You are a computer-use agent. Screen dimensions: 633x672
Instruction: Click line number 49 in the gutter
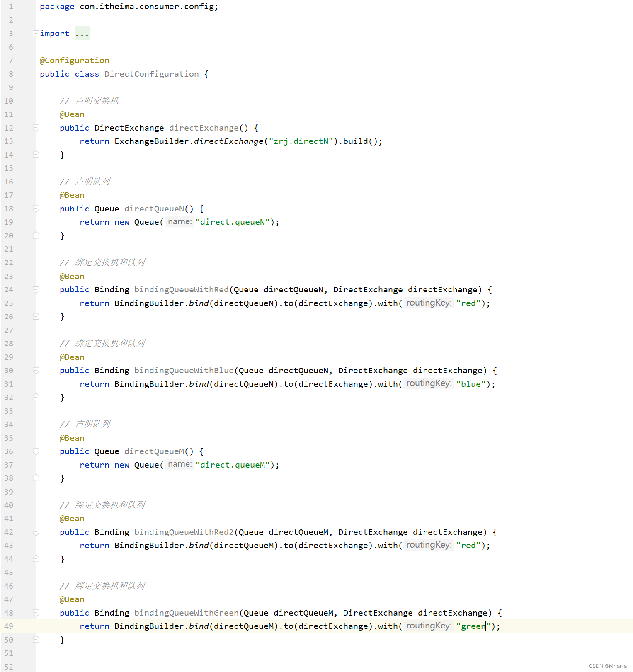[9, 626]
